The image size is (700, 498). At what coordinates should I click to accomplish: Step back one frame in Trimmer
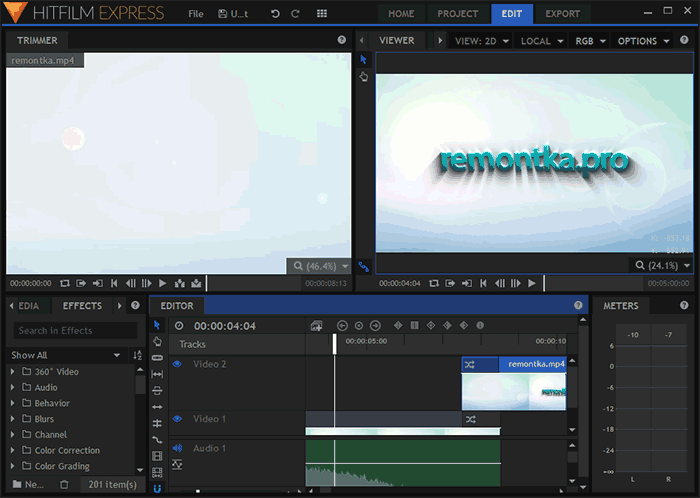(130, 283)
